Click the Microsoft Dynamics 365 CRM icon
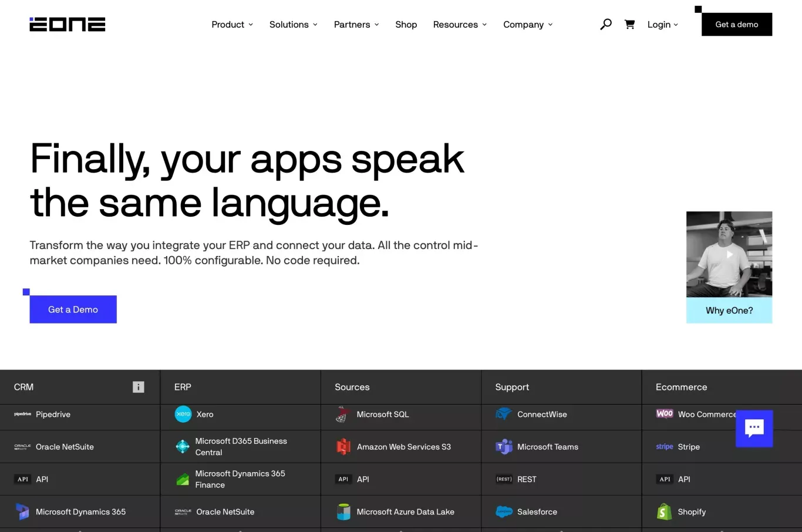Screen dimensions: 802x532 click(22, 511)
